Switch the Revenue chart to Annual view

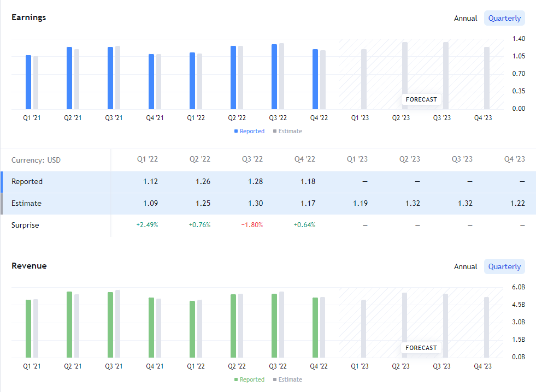pyautogui.click(x=465, y=266)
